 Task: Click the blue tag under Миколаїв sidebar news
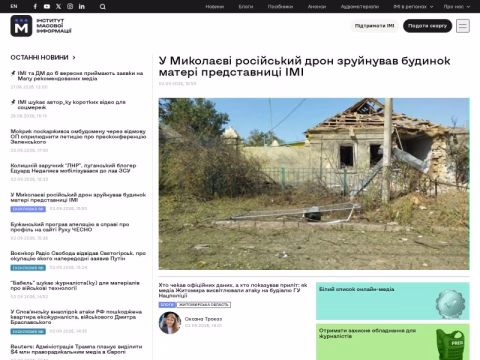(x=28, y=209)
